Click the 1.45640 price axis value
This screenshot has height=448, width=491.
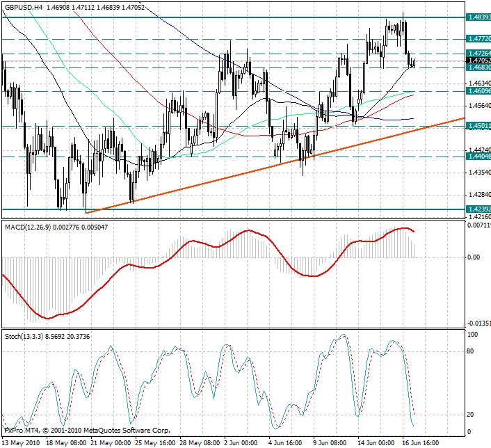pyautogui.click(x=479, y=106)
